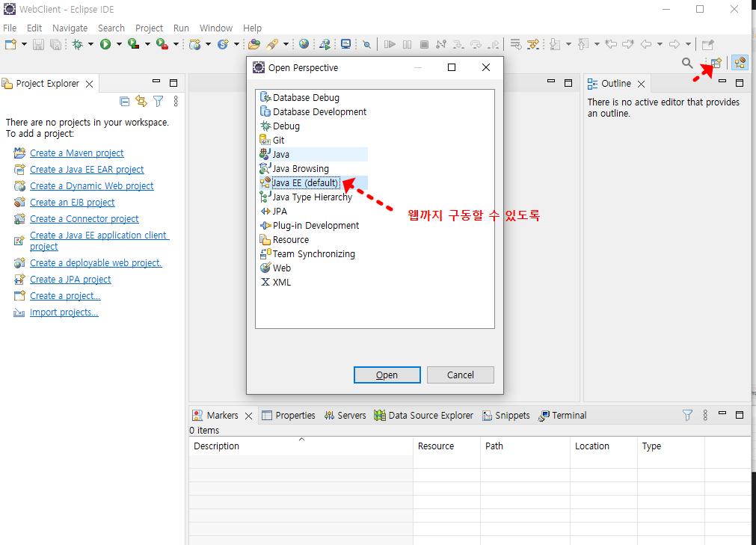The height and width of the screenshot is (545, 756).
Task: Click Open in the Open Perspective dialog
Action: coord(387,375)
